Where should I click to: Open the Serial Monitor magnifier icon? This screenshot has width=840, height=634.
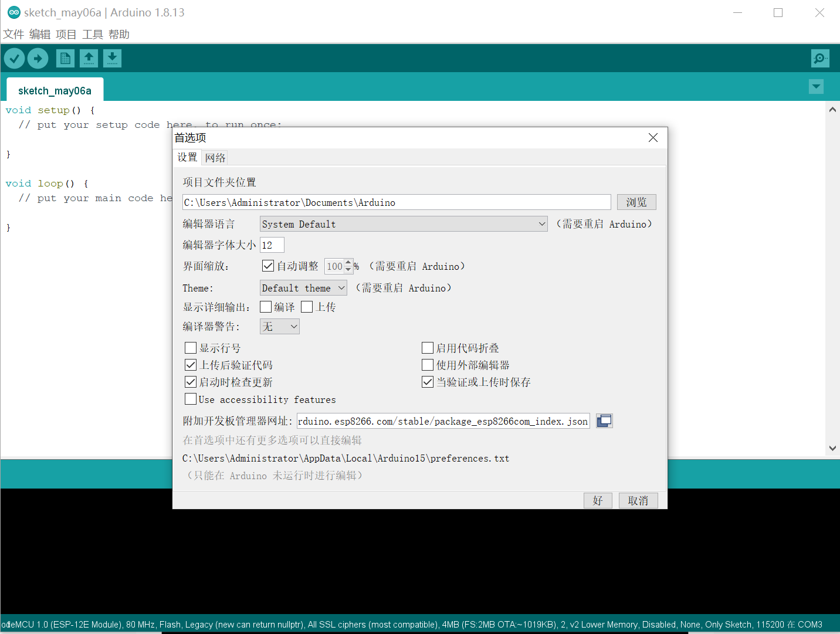point(820,58)
